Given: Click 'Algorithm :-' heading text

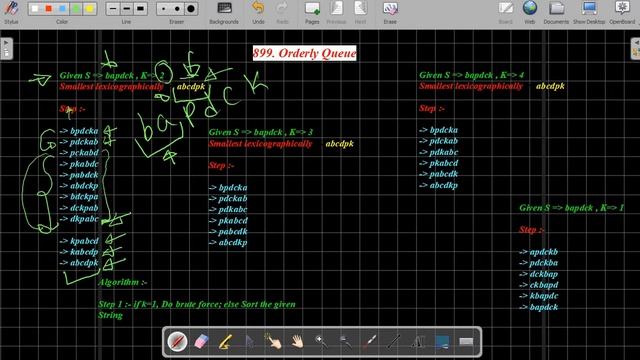Looking at the screenshot, I should click(123, 282).
